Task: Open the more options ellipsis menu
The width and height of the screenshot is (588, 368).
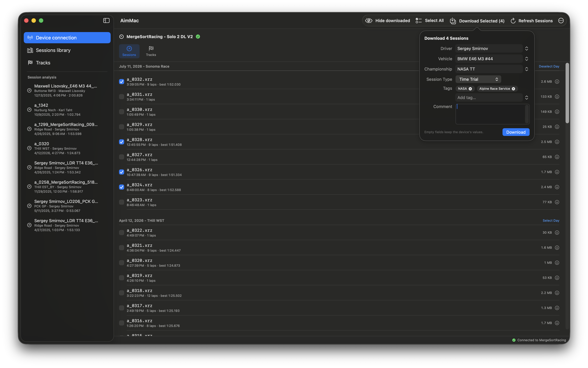Action: (x=561, y=21)
